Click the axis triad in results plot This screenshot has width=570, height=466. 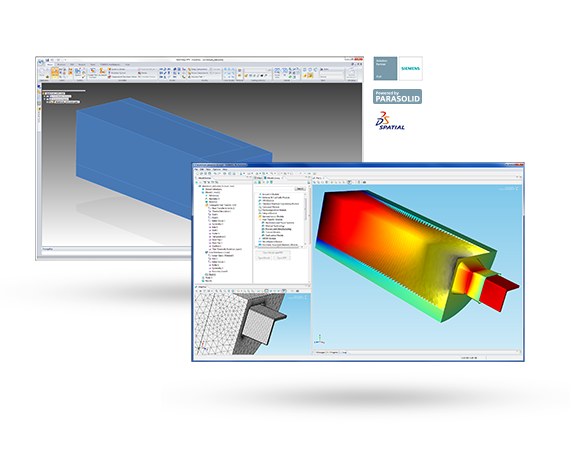pos(319,340)
